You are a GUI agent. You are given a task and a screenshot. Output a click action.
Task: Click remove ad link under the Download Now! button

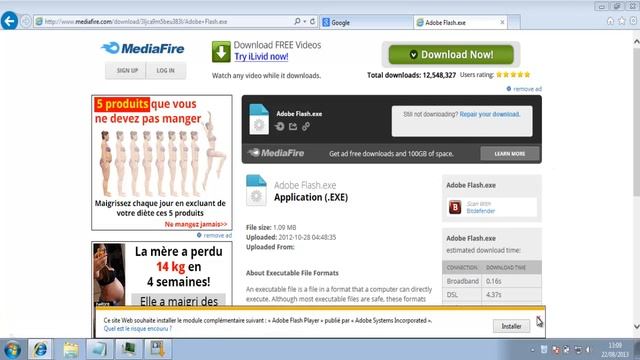pos(524,89)
